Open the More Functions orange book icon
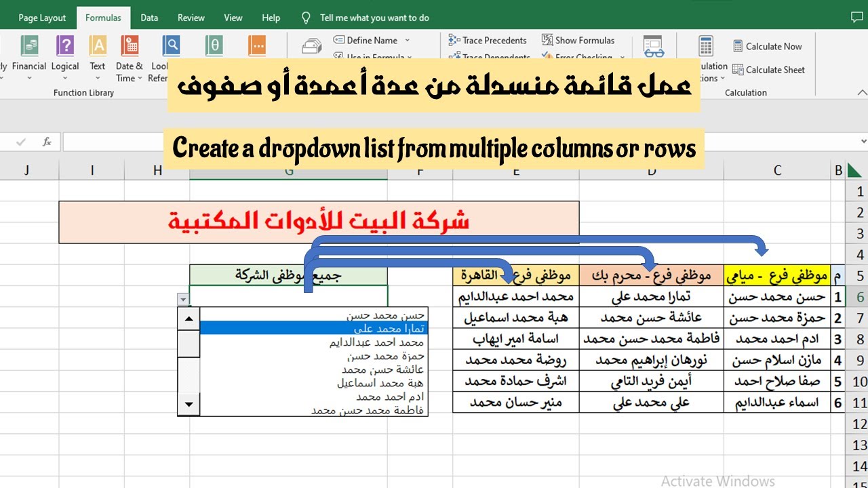 (x=257, y=45)
